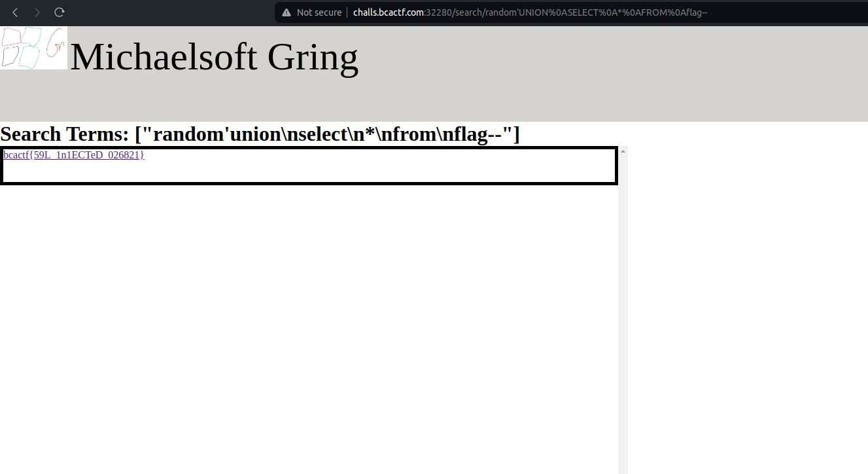The height and width of the screenshot is (474, 868).
Task: Click the 'Michaelsoft Gring' page title
Action: point(214,57)
